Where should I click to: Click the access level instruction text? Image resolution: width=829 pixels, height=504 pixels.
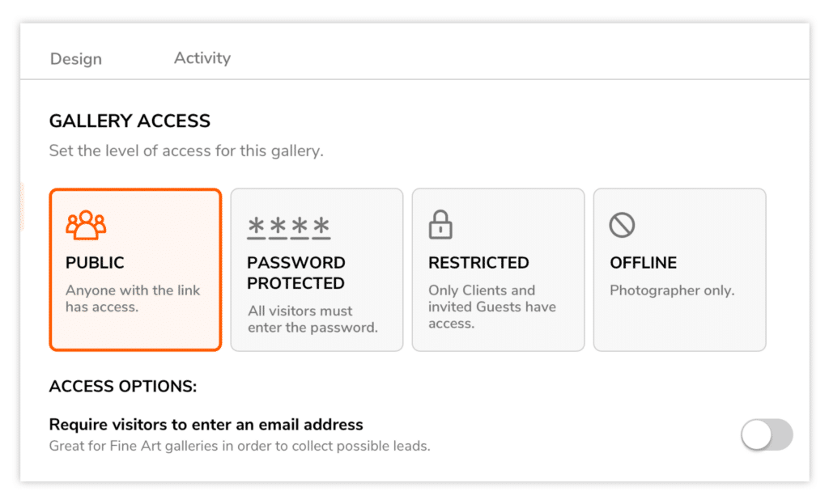point(185,151)
